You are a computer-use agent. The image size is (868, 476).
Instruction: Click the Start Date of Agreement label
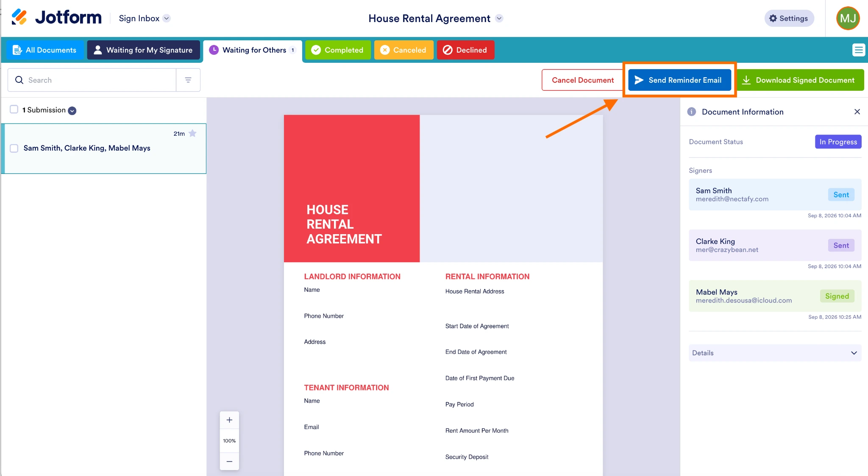tap(477, 326)
